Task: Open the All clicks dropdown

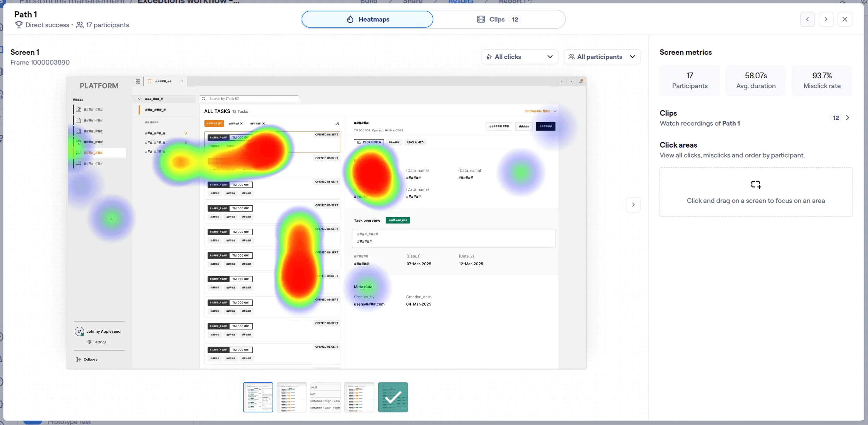Action: (520, 57)
